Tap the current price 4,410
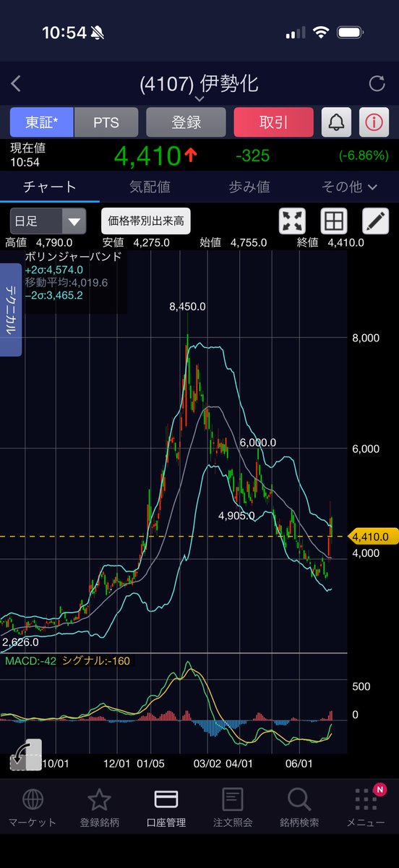This screenshot has height=868, width=399. 147,155
